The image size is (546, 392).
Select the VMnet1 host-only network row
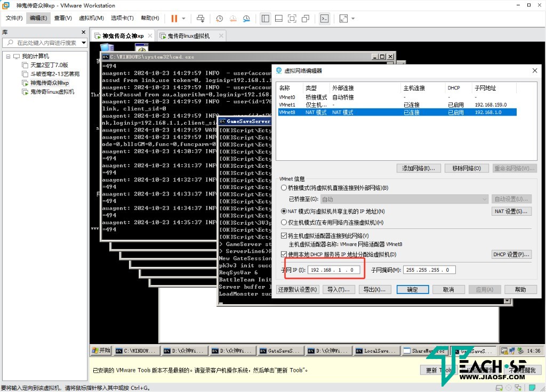point(397,105)
